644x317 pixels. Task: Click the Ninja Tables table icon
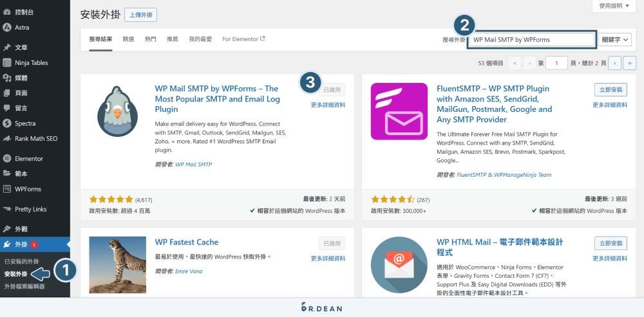tap(6, 63)
